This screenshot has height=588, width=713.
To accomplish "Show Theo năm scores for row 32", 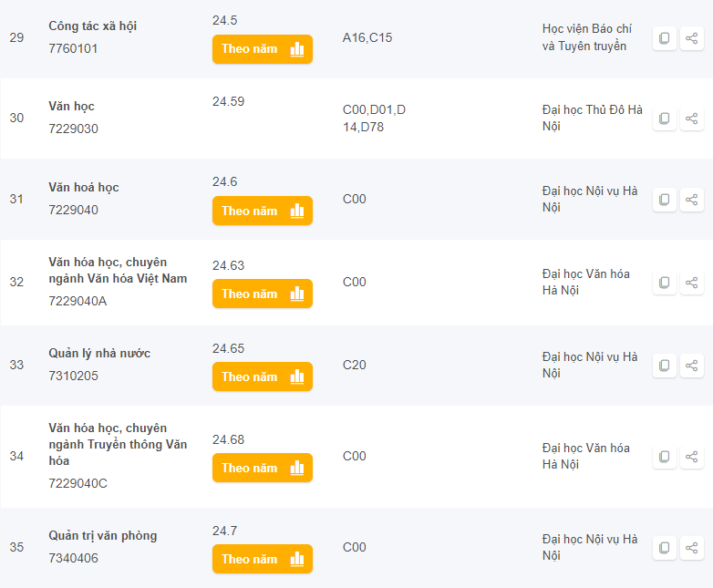I will click(263, 294).
